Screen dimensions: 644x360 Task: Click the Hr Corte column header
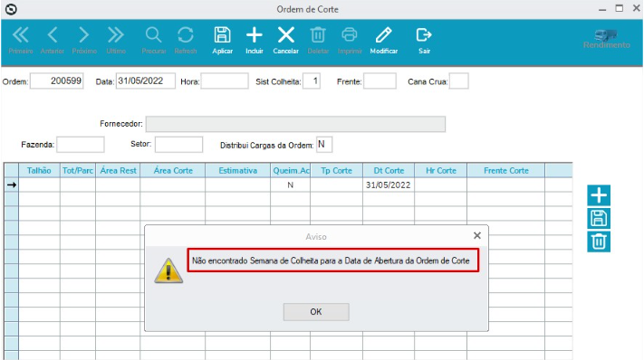pyautogui.click(x=441, y=171)
